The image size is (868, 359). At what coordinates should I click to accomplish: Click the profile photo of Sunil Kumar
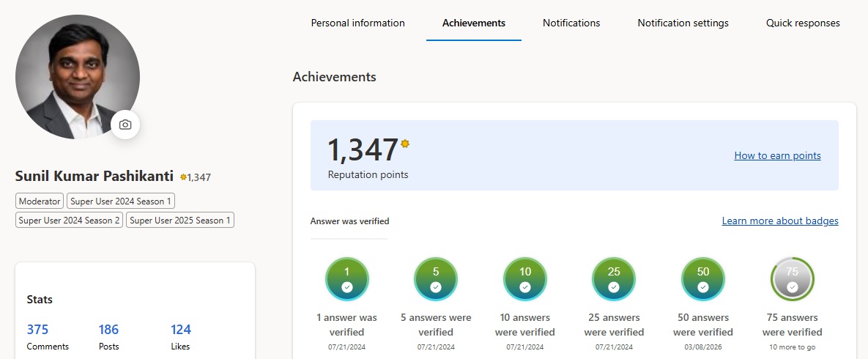[78, 77]
